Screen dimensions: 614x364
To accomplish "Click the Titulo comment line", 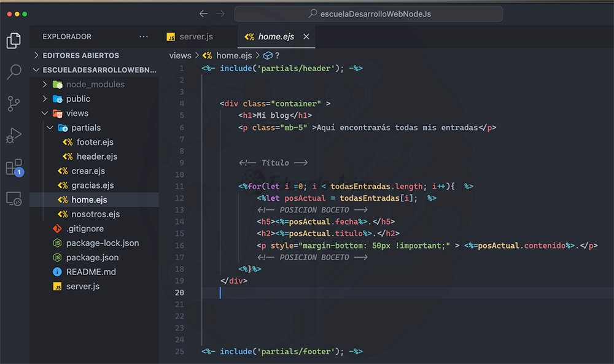I will click(x=273, y=163).
